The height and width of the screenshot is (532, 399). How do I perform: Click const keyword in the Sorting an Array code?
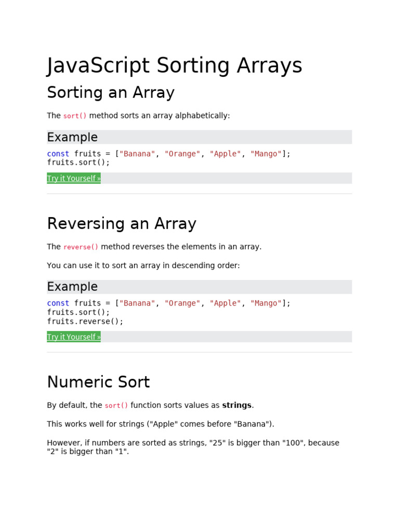(58, 154)
